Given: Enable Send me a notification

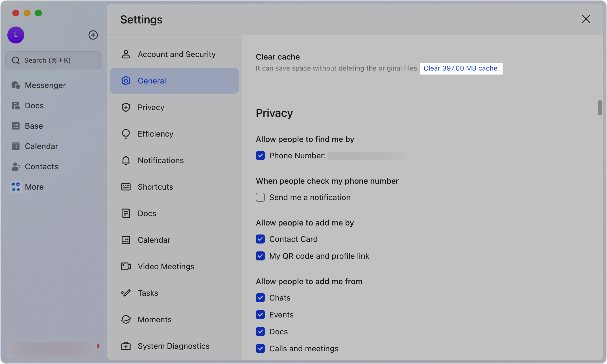Looking at the screenshot, I should pyautogui.click(x=260, y=197).
